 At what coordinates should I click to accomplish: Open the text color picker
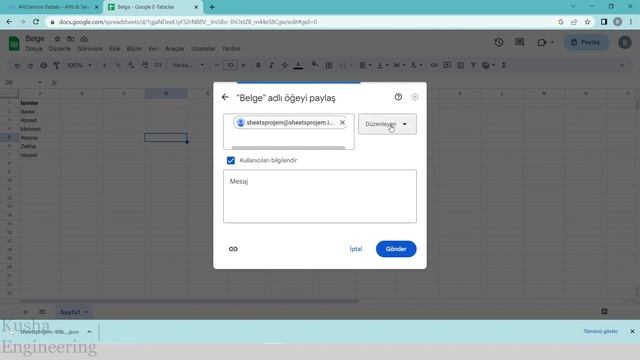(x=298, y=65)
